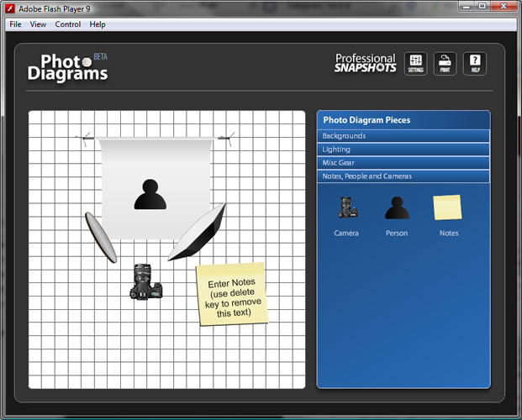Open the File menu

15,24
